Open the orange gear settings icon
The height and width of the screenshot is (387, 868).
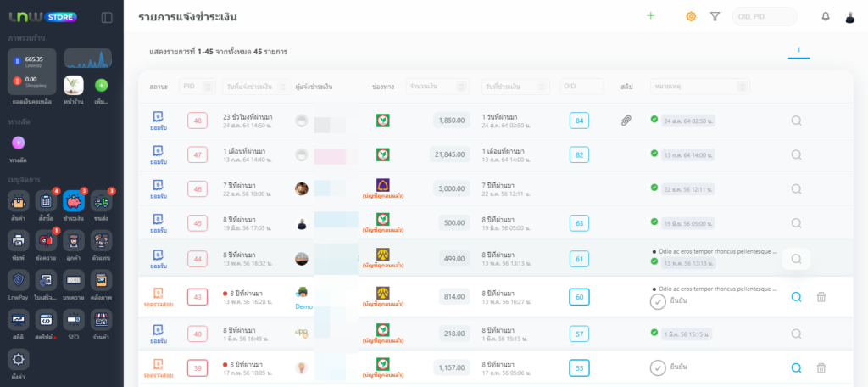coord(691,16)
